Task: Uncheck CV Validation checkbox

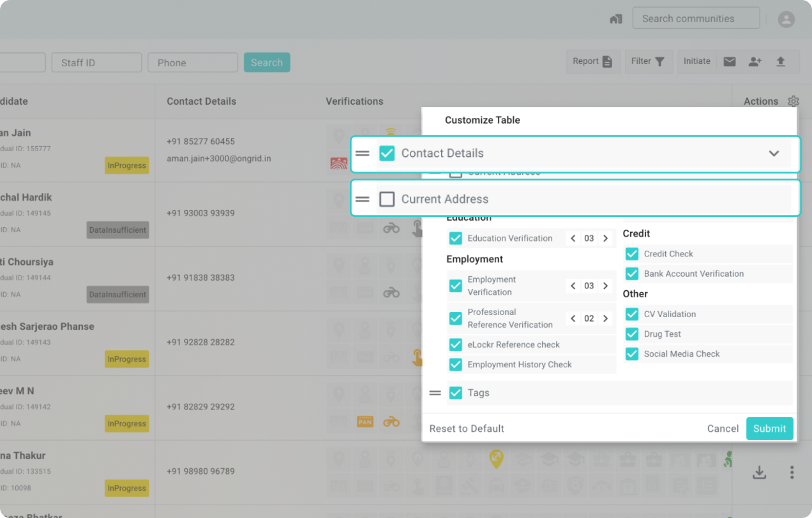Action: click(x=632, y=314)
